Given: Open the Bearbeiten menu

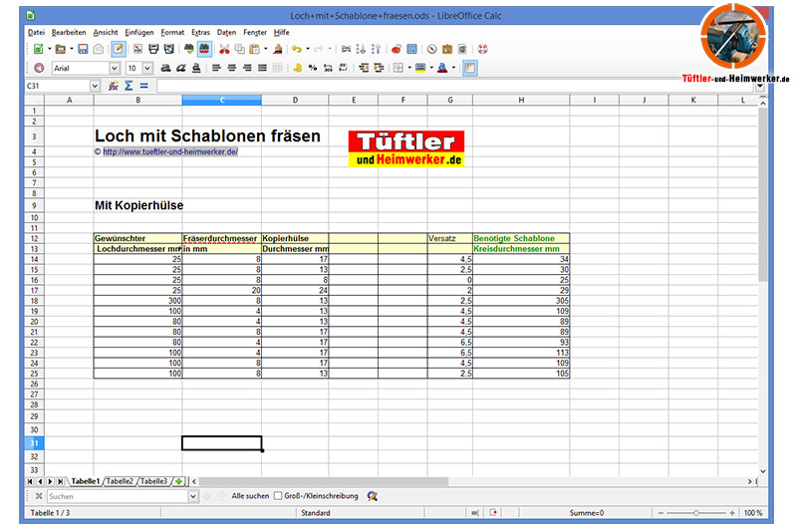Looking at the screenshot, I should [69, 33].
